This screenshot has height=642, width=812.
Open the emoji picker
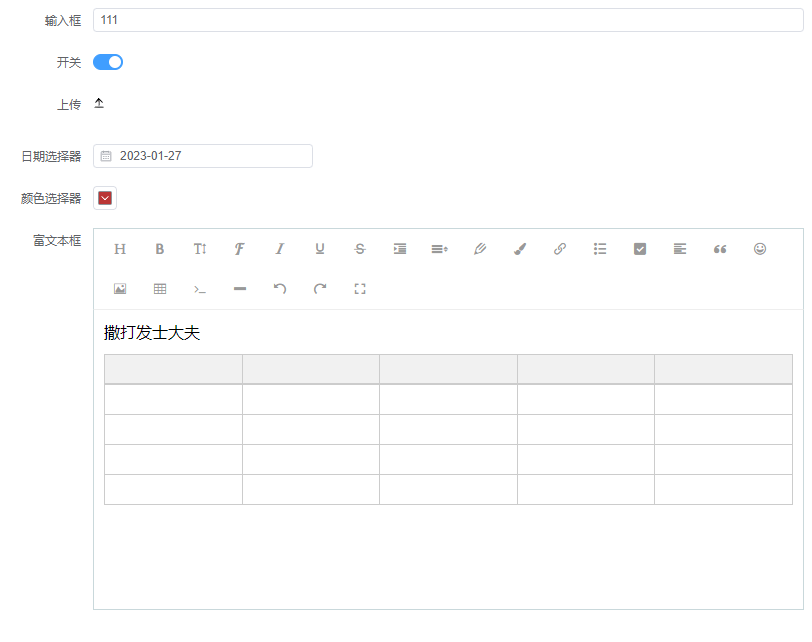[760, 249]
